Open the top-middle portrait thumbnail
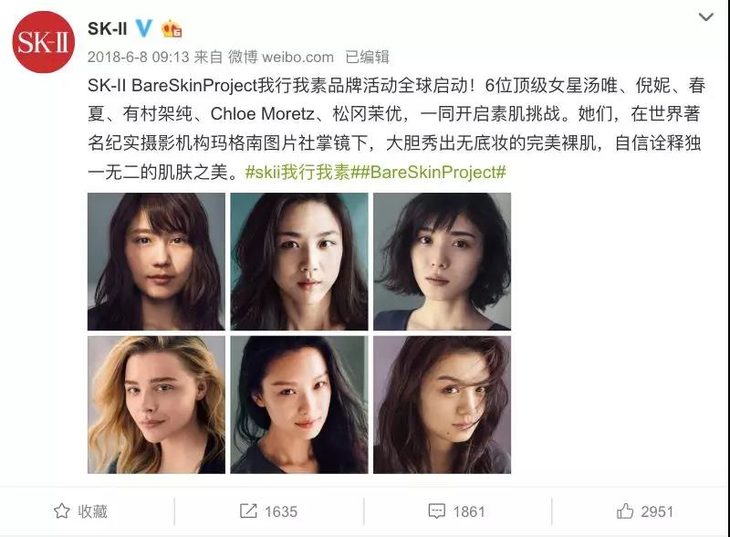 pos(299,262)
